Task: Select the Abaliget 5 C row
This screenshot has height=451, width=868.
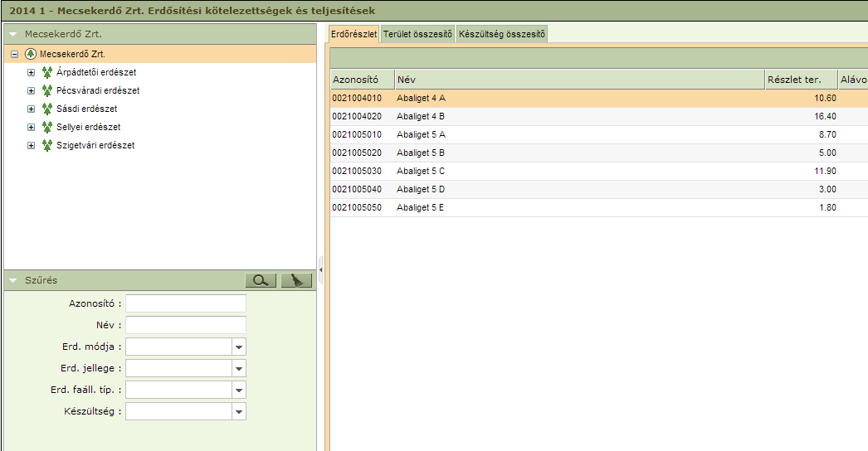Action: (599, 171)
